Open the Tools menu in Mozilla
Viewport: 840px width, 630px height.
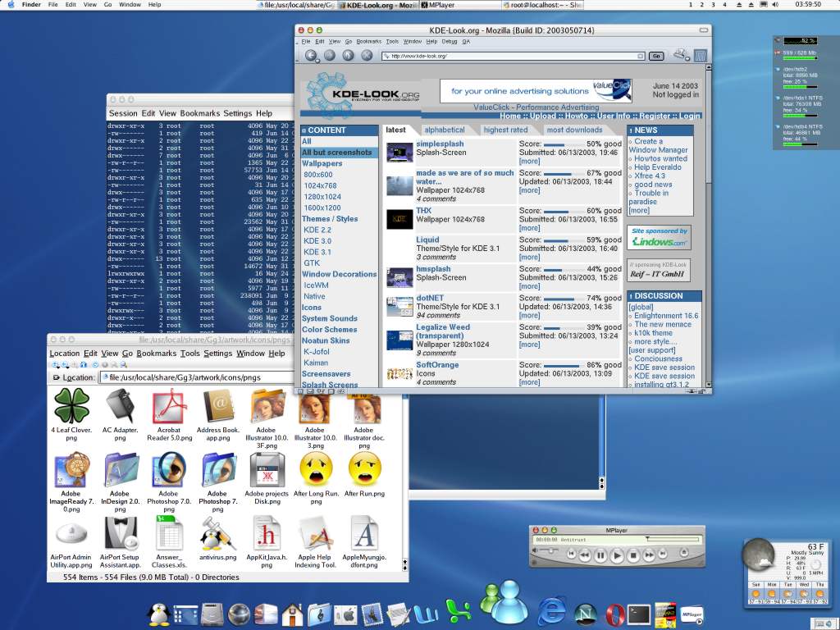tap(392, 41)
